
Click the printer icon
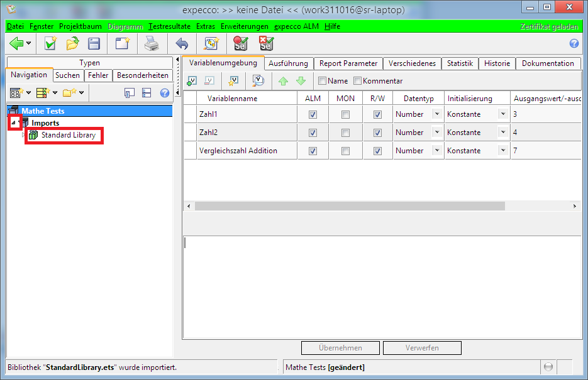pyautogui.click(x=152, y=43)
